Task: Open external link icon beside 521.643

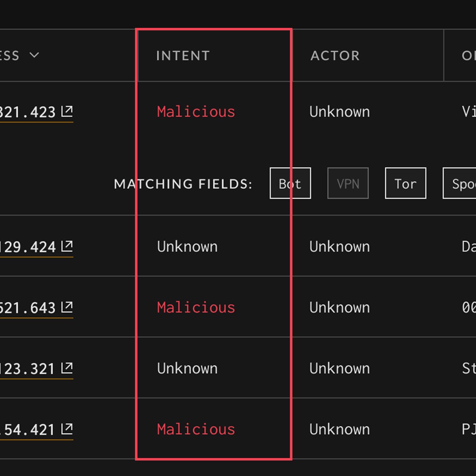Action: click(x=67, y=307)
